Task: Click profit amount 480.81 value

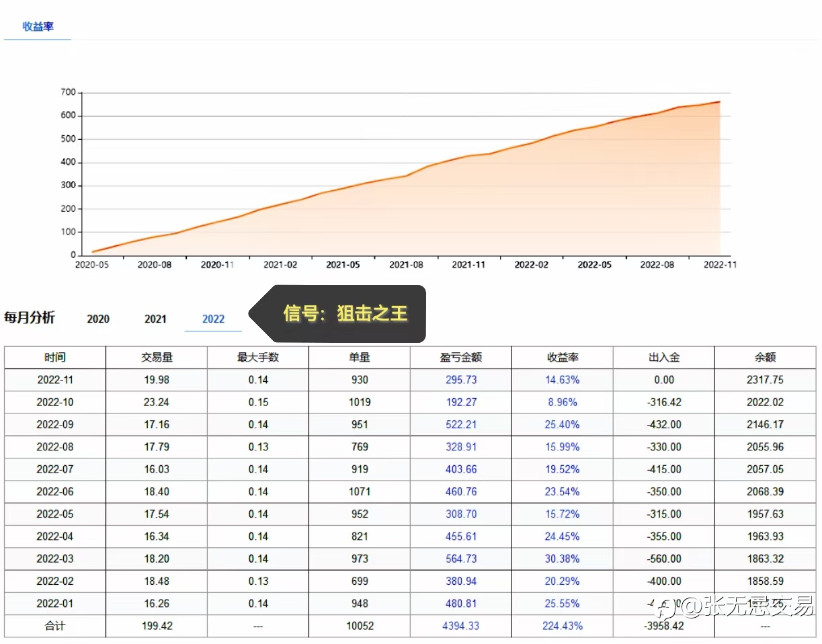Action: pos(461,604)
